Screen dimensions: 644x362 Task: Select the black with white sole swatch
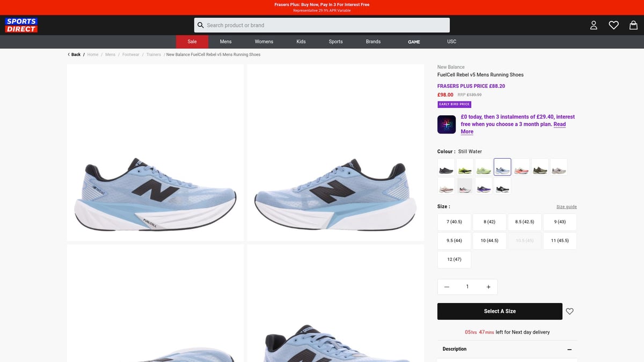[502, 186]
